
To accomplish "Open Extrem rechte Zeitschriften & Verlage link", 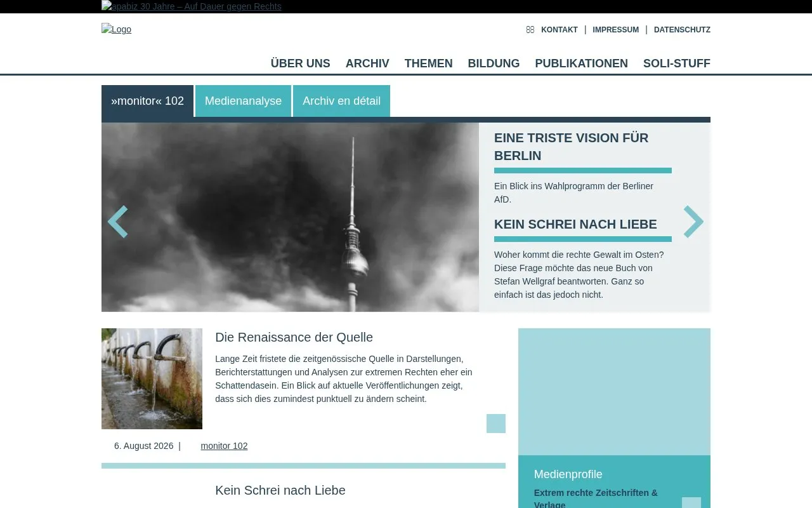I will click(596, 498).
